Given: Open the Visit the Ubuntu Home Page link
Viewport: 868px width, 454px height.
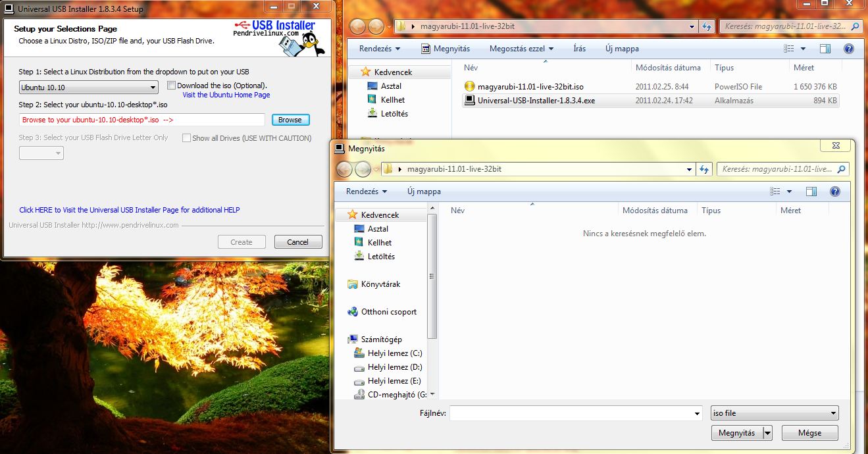Looking at the screenshot, I should pos(226,95).
